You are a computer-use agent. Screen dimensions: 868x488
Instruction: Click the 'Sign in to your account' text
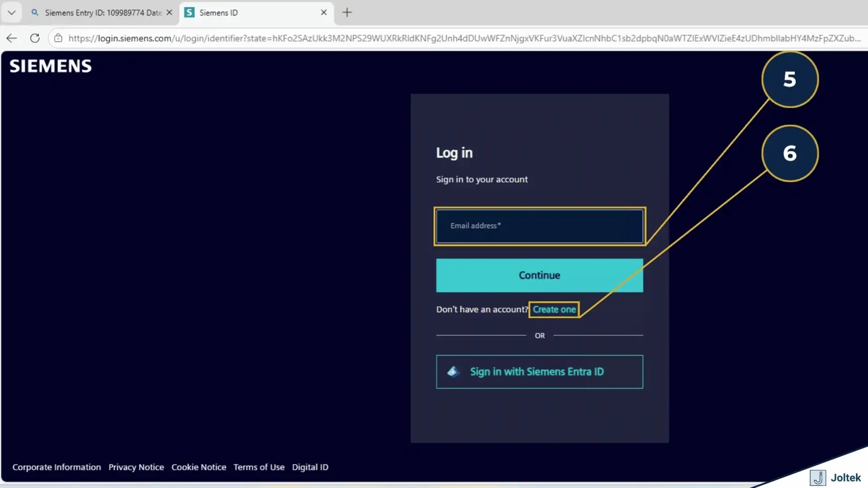tap(482, 179)
